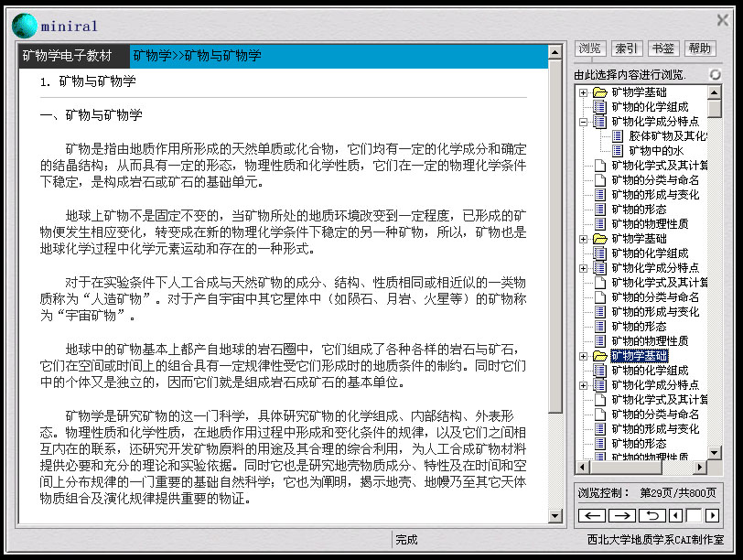Viewport: 743px width, 560px height.
Task: Close the miniral window with the X
Action: pyautogui.click(x=723, y=20)
